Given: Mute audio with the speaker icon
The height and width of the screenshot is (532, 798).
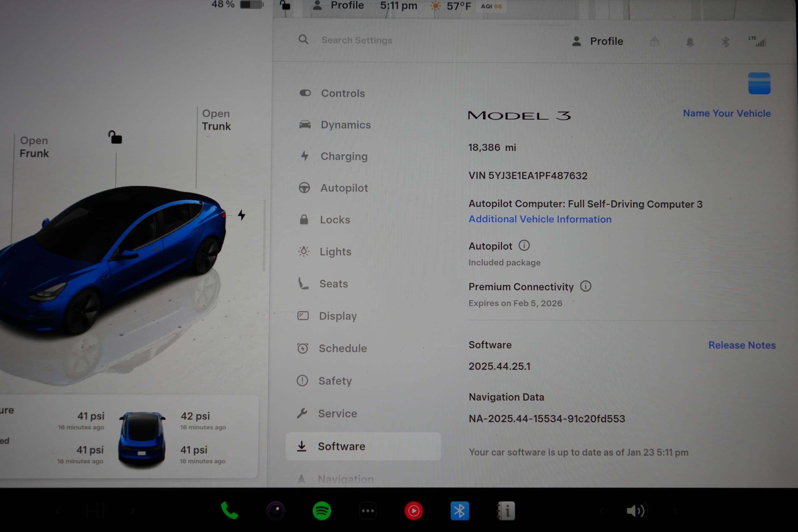Looking at the screenshot, I should point(636,510).
